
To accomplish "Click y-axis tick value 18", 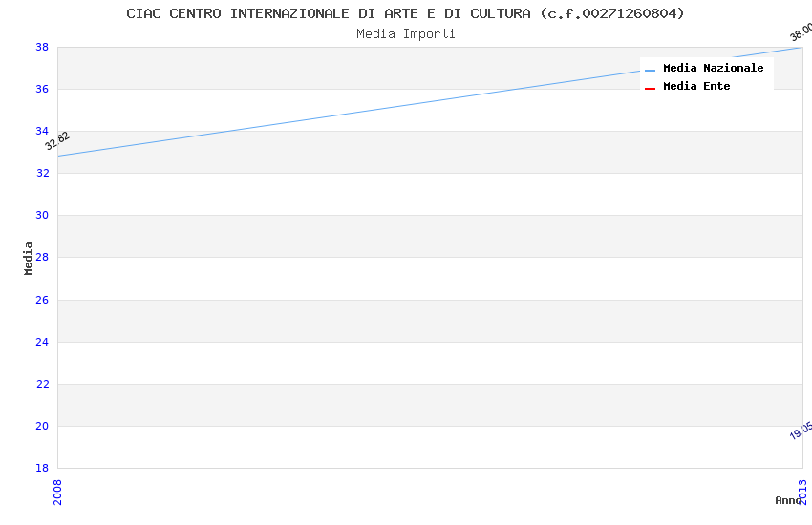I will click(x=42, y=468).
